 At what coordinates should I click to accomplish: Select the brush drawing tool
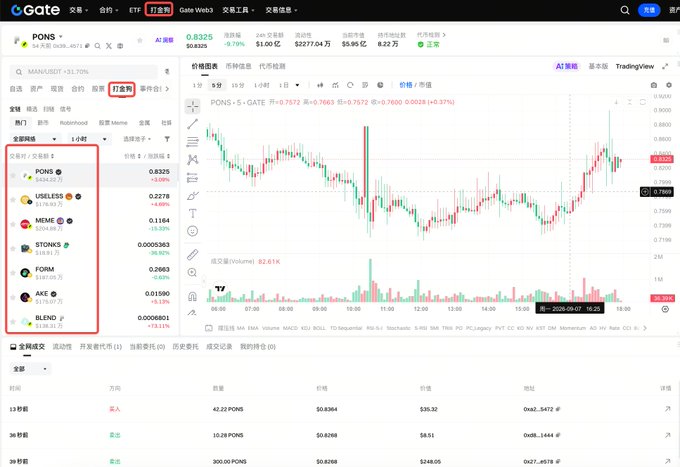(x=193, y=196)
